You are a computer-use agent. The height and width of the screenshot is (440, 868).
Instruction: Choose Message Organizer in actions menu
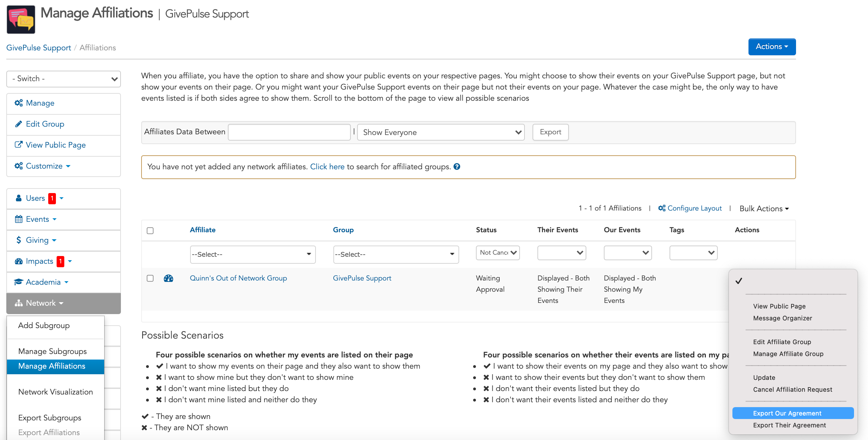tap(782, 318)
